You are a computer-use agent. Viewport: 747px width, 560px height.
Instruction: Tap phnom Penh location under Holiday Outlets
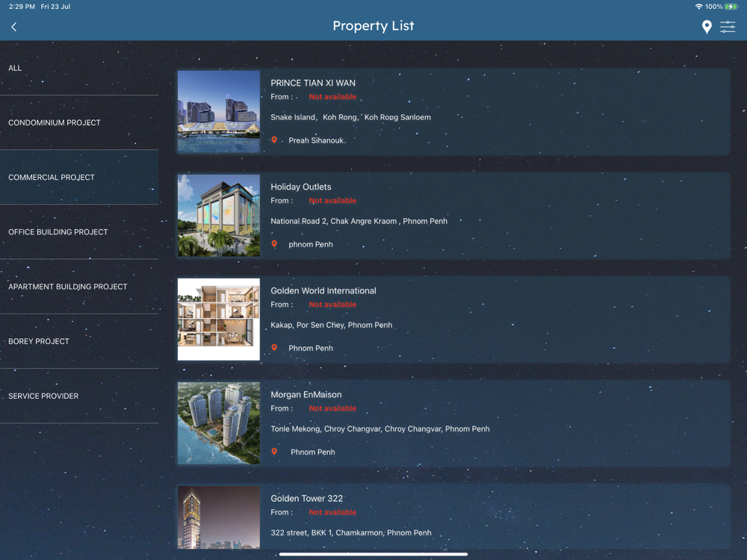311,244
